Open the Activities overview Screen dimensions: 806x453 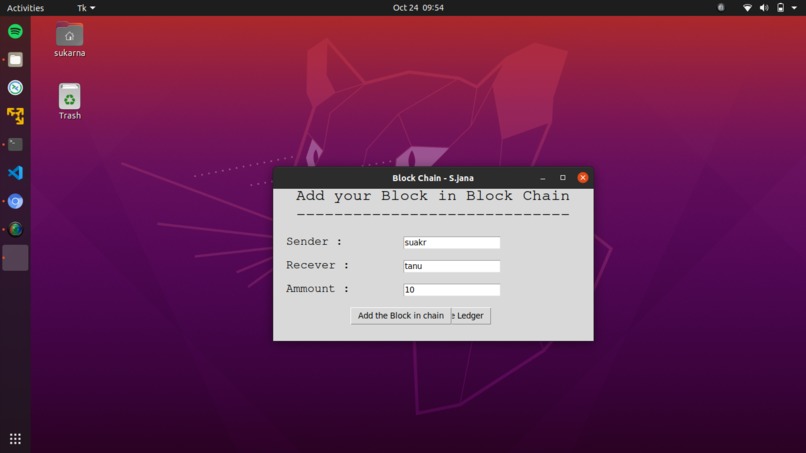tap(25, 8)
